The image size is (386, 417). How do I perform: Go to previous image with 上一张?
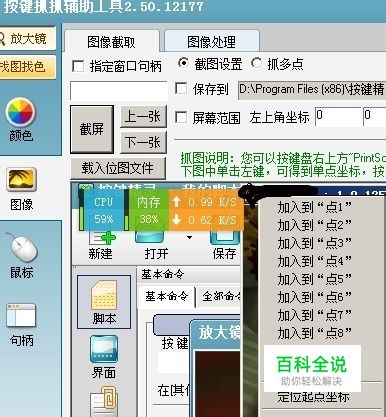143,117
